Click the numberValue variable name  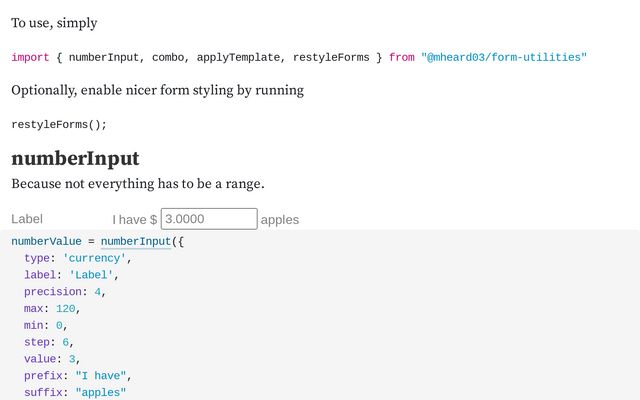coord(47,241)
